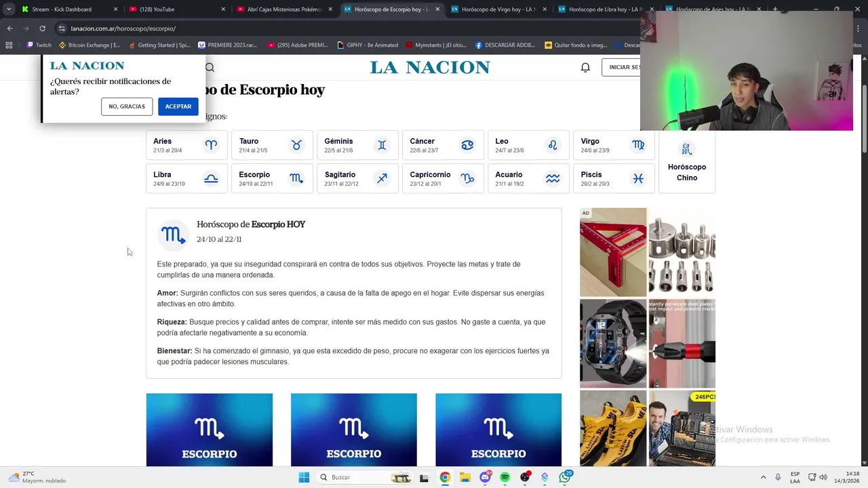Select the Piscis zodiac symbol icon
The height and width of the screenshot is (488, 868).
[x=638, y=178]
